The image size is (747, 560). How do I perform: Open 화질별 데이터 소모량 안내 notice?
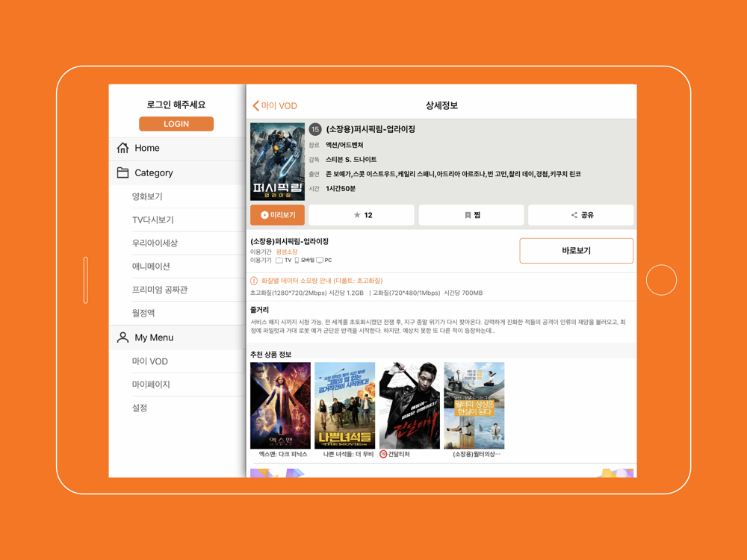[x=321, y=281]
